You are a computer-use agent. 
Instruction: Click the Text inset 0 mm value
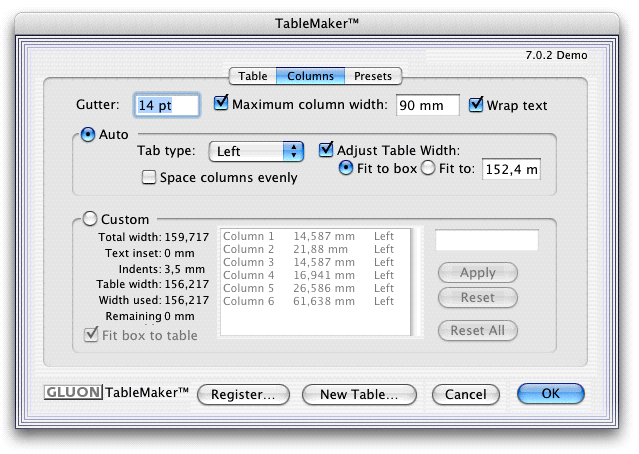[x=179, y=253]
